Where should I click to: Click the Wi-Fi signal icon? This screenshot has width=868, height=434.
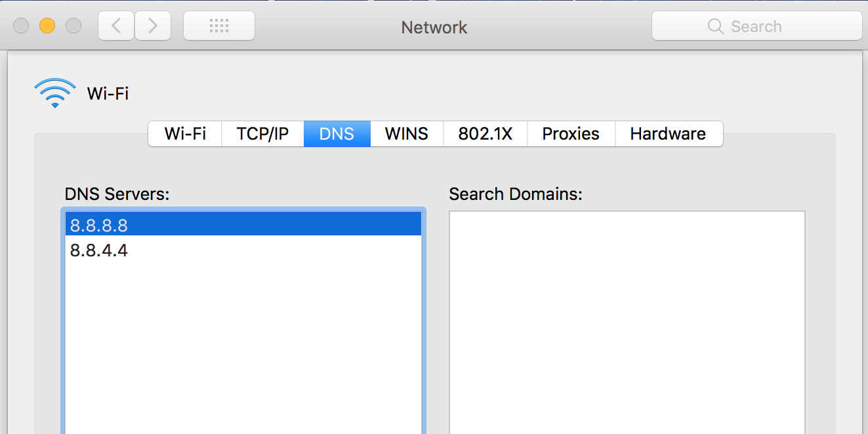pos(55,92)
